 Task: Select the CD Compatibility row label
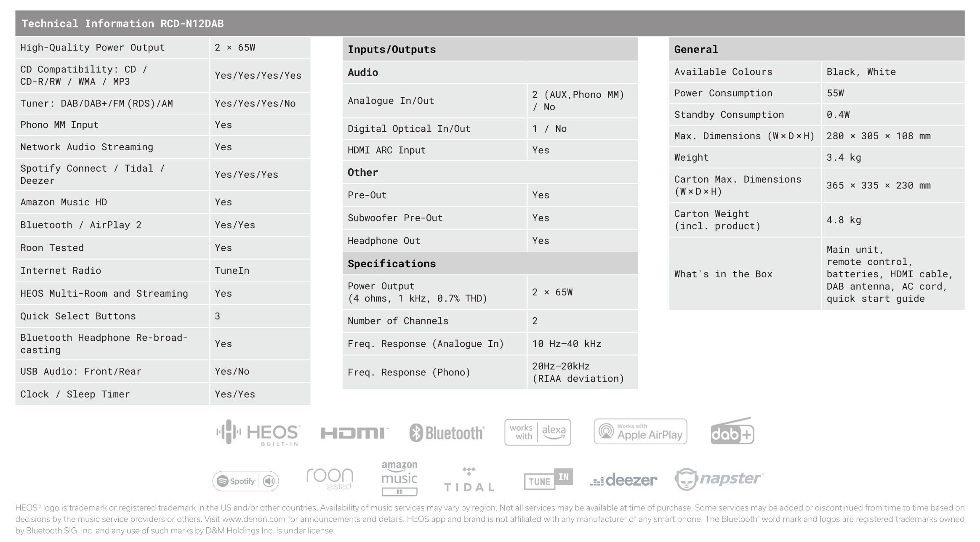point(84,76)
